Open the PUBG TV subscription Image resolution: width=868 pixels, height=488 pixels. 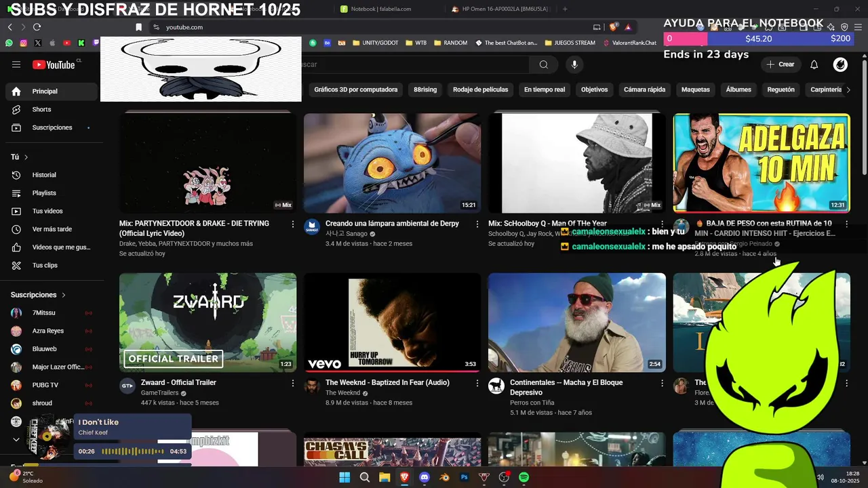pyautogui.click(x=52, y=385)
